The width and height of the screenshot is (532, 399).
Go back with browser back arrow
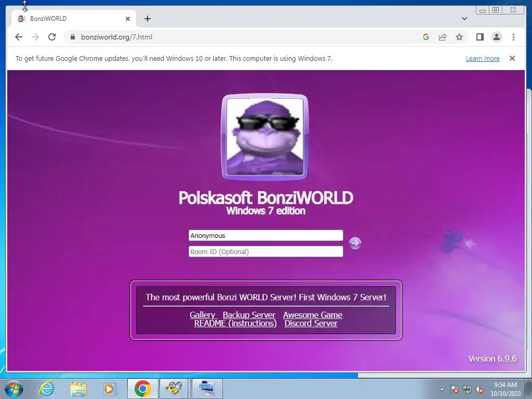[19, 37]
